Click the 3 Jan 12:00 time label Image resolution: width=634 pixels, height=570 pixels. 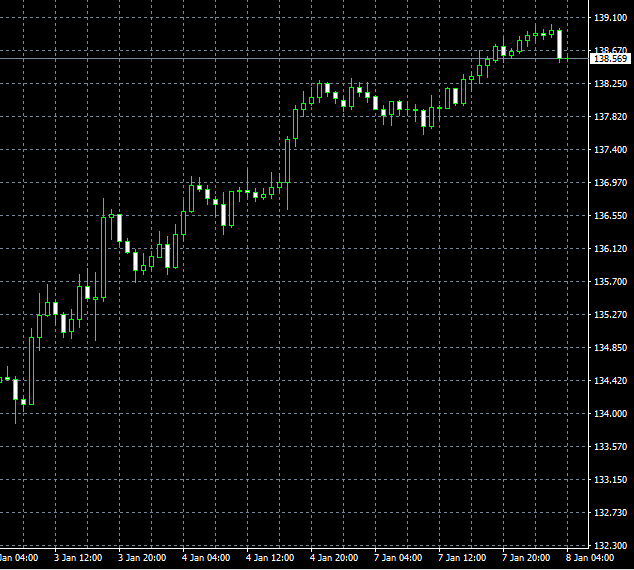coord(78,558)
